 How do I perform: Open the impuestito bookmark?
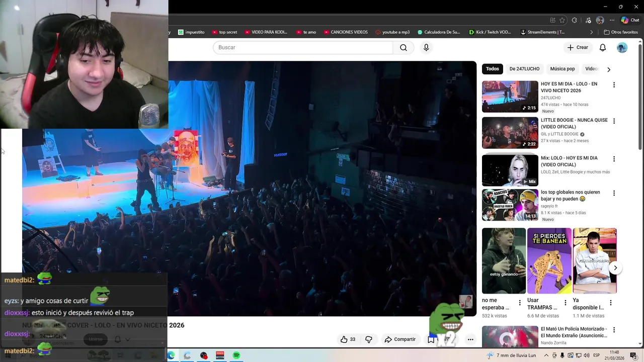[x=191, y=32]
